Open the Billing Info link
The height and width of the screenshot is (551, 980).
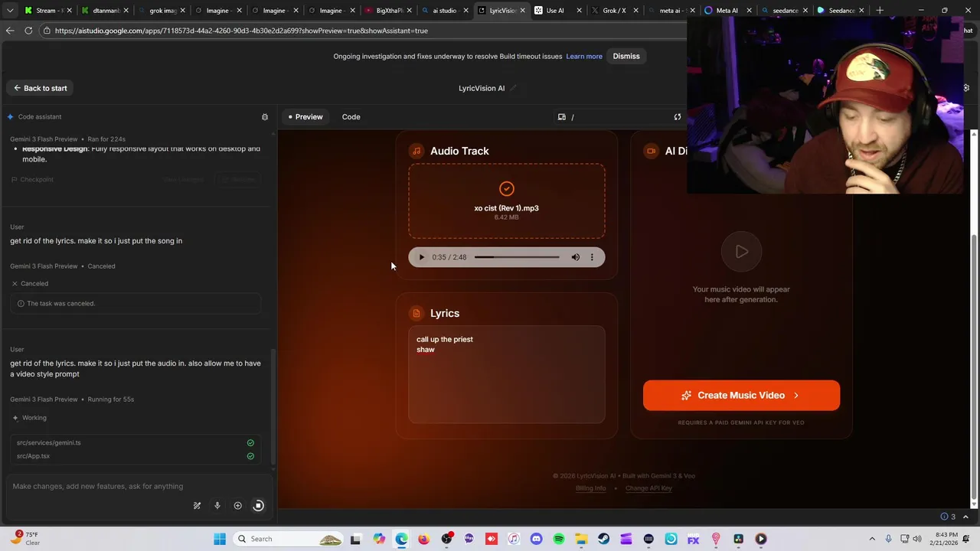[590, 488]
